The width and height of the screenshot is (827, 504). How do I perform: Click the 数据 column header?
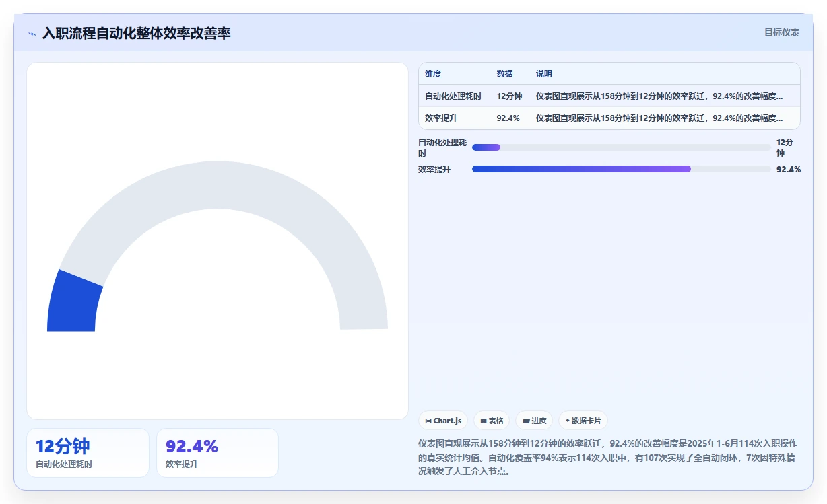(x=504, y=74)
